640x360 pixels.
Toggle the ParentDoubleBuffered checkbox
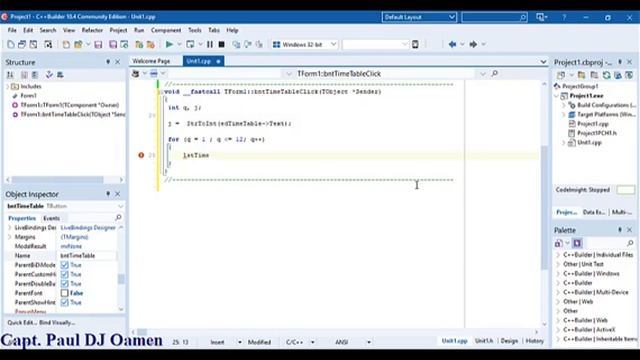click(x=64, y=284)
